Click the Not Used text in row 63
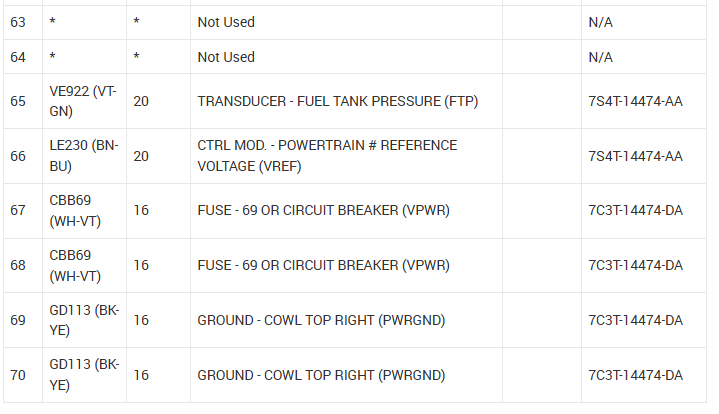Screen dimensions: 719x414 [x=226, y=22]
